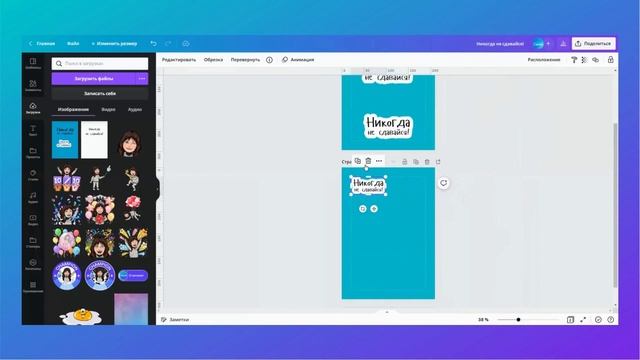Click the info icon next to Перевернуть
Screen dimensions: 640x360
[x=269, y=60]
